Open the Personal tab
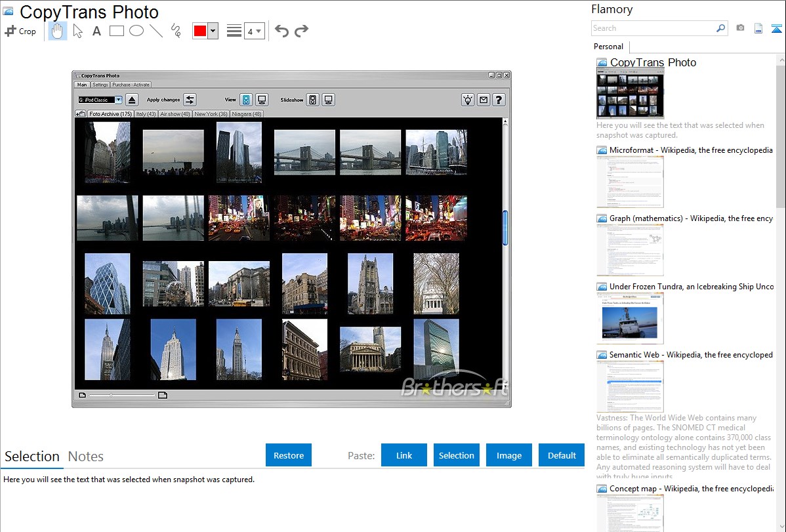The image size is (786, 532). pos(608,47)
